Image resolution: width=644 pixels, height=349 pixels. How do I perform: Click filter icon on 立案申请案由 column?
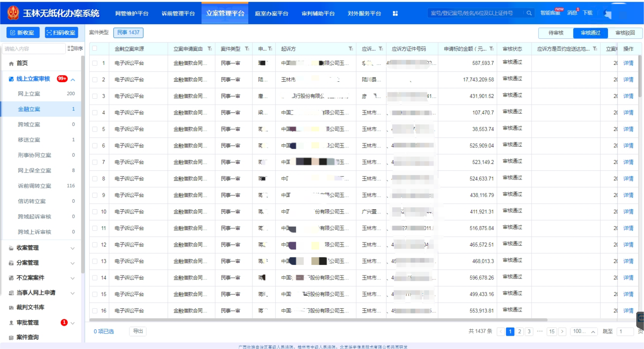tap(209, 49)
